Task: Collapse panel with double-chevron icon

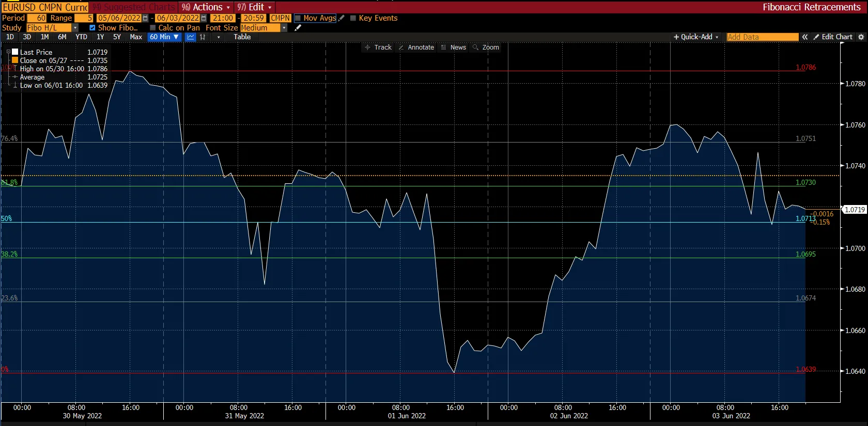Action: pos(804,37)
